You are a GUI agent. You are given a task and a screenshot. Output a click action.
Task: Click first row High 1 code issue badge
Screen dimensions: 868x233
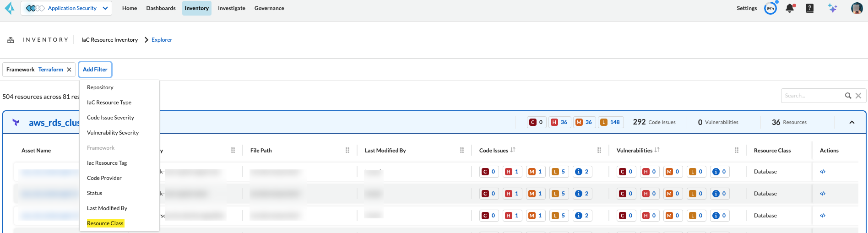512,172
